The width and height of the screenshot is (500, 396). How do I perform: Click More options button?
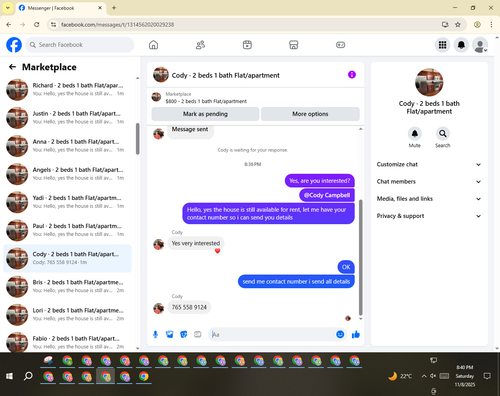click(310, 114)
